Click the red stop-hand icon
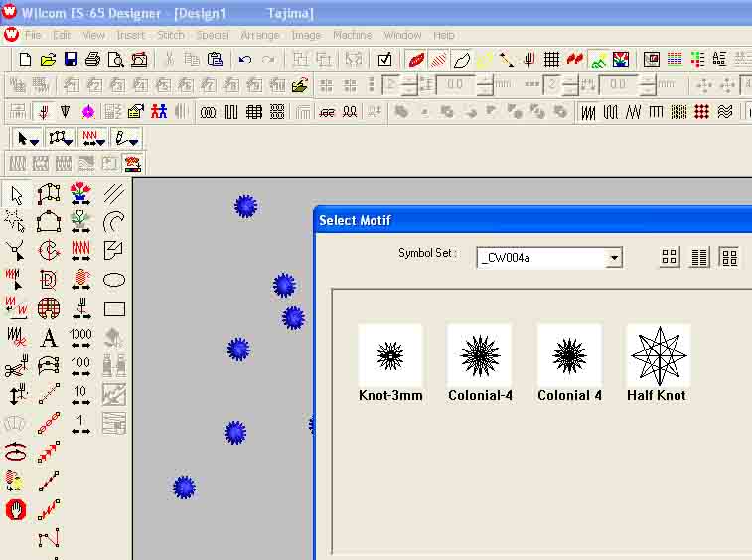 [15, 510]
